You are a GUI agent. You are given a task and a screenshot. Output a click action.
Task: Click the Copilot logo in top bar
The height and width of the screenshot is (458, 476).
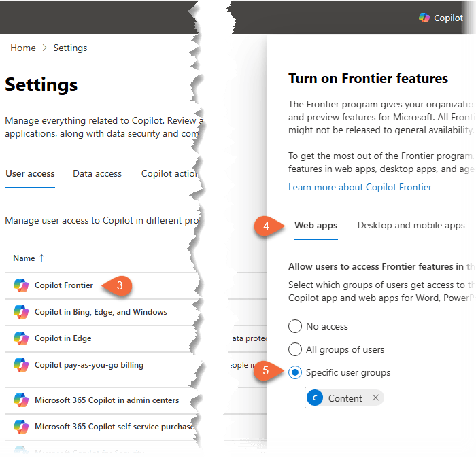[x=424, y=18]
